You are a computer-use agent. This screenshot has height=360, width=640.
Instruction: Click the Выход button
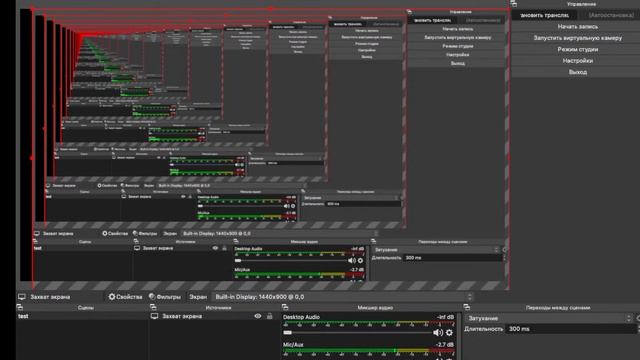click(x=577, y=72)
